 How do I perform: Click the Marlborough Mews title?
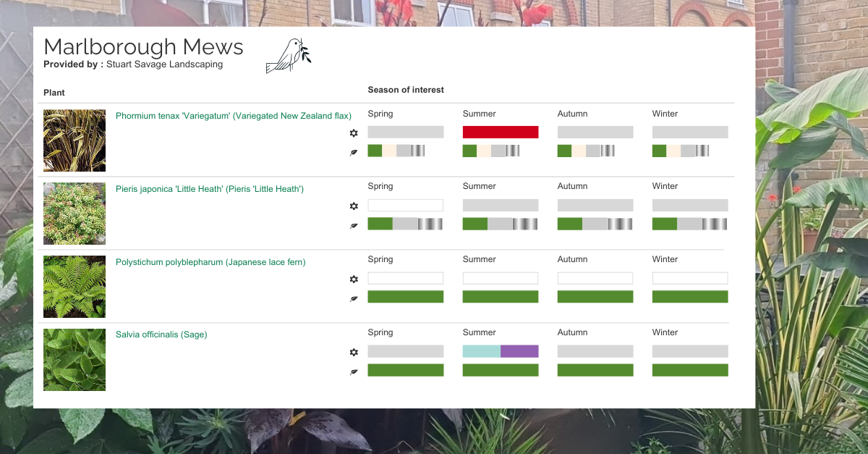143,46
